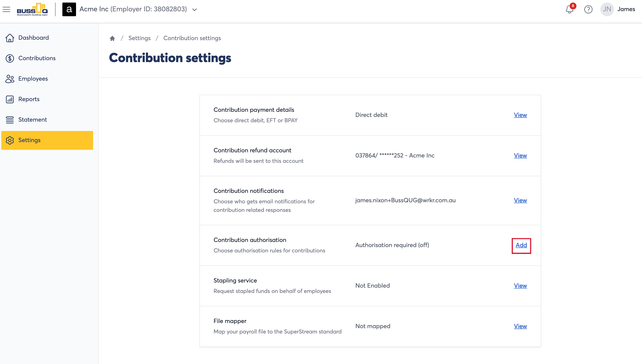
Task: Click the Settings gear icon
Action: (x=10, y=140)
